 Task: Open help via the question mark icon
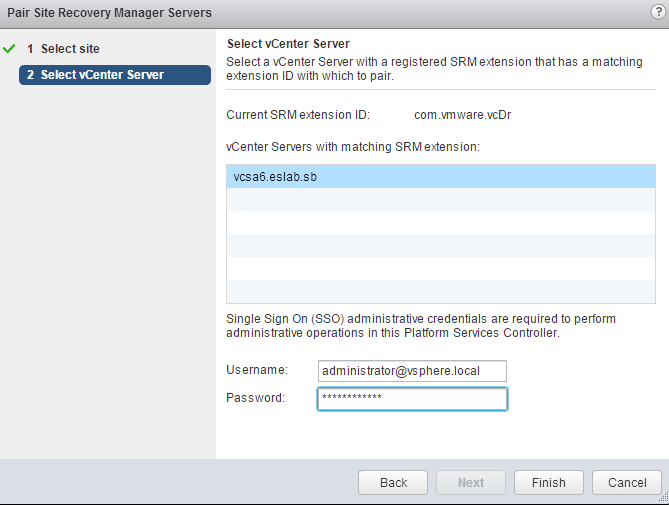click(657, 11)
